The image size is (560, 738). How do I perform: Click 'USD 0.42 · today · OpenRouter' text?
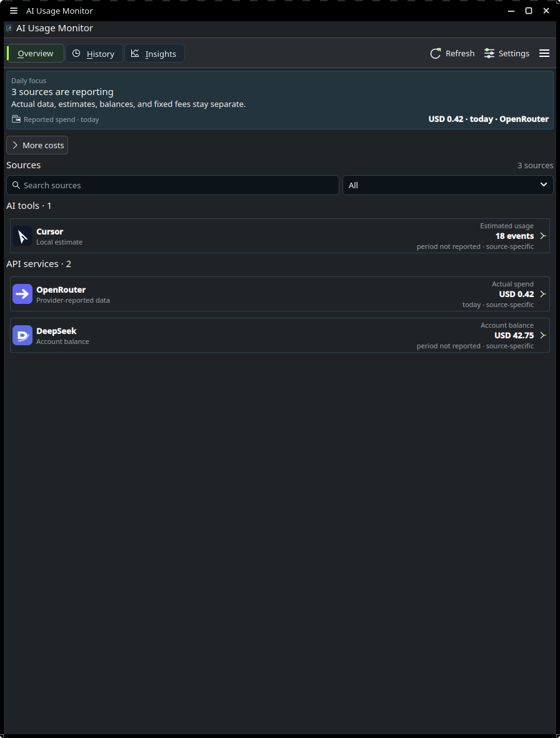pyautogui.click(x=489, y=119)
